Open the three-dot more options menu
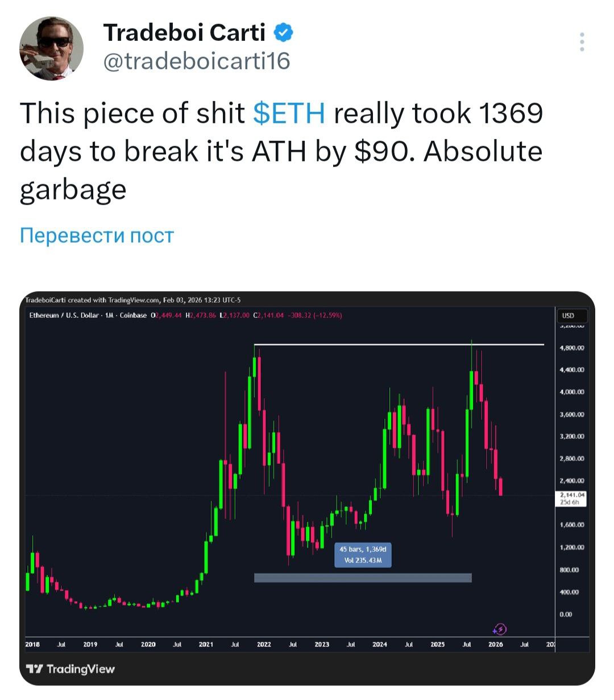Screen dimensions: 614x700 [582, 43]
